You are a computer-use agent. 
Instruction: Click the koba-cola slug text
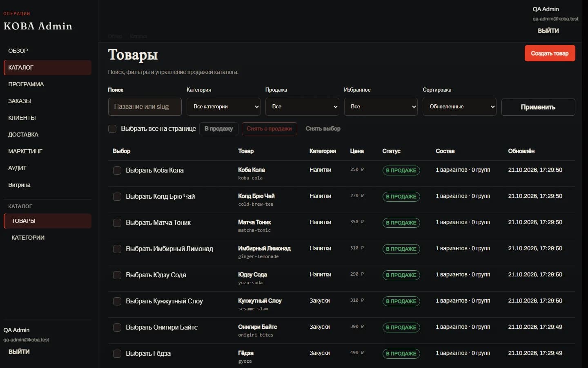pos(250,178)
